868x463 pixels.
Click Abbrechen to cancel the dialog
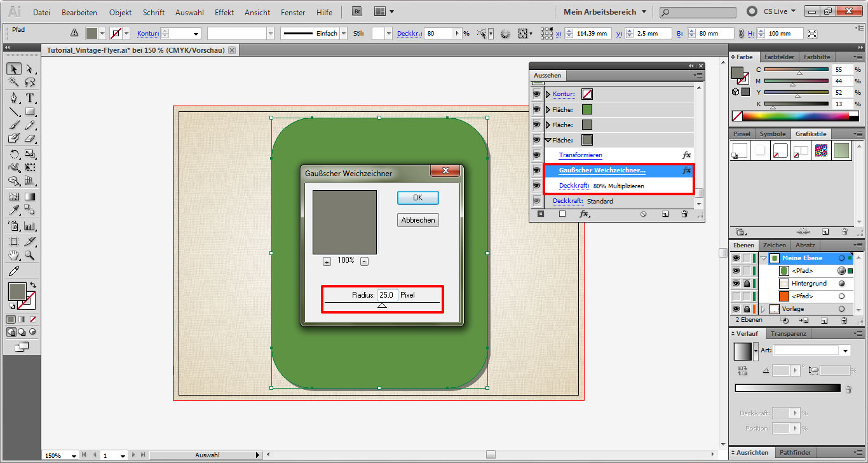pyautogui.click(x=417, y=220)
